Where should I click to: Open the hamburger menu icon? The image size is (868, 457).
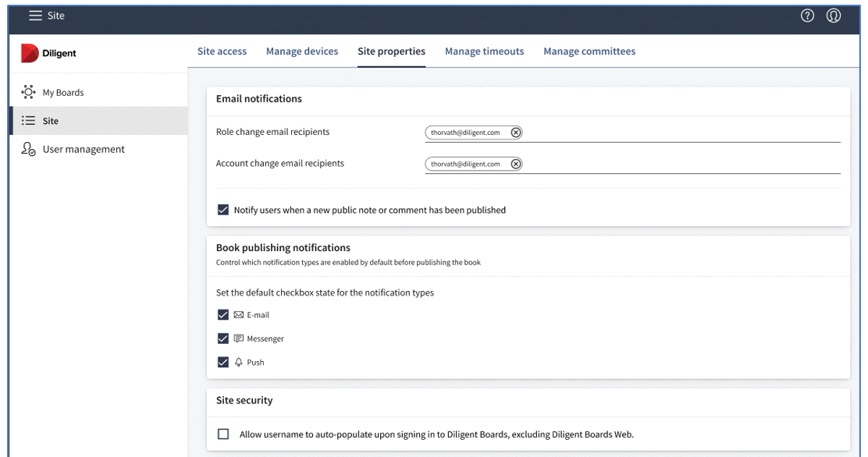(34, 16)
